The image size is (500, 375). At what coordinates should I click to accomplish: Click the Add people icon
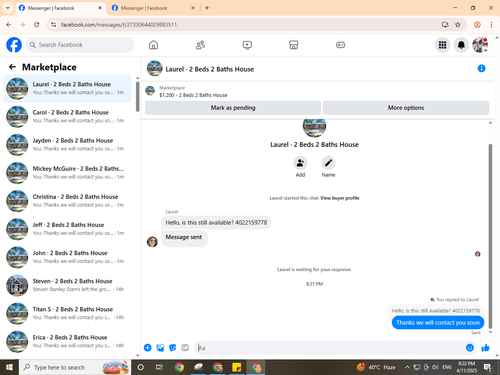pos(300,163)
